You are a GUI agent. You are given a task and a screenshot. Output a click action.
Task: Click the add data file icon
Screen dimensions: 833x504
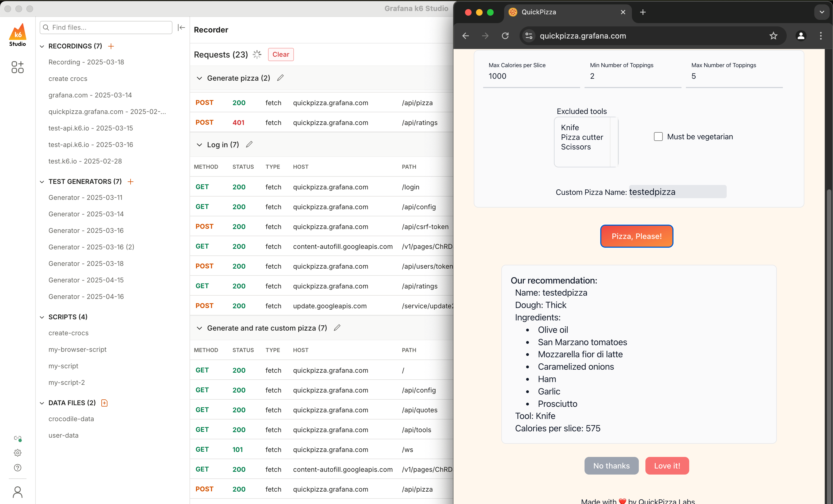point(104,403)
